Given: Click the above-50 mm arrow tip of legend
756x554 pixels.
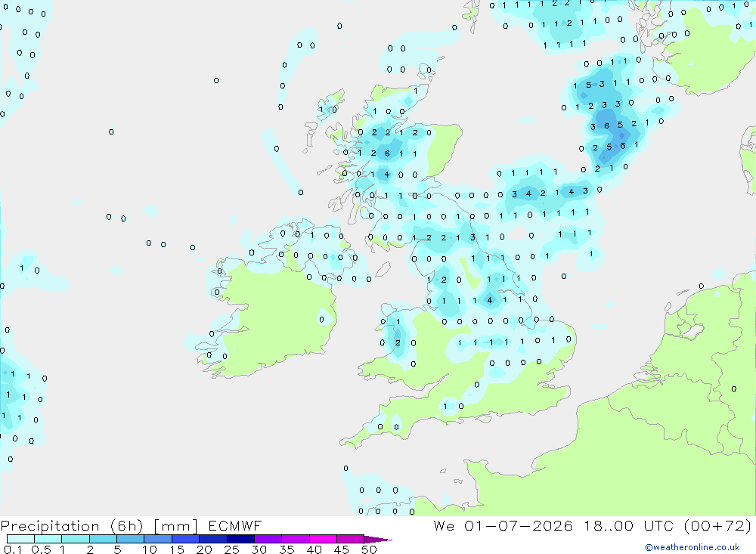Looking at the screenshot, I should point(378,540).
